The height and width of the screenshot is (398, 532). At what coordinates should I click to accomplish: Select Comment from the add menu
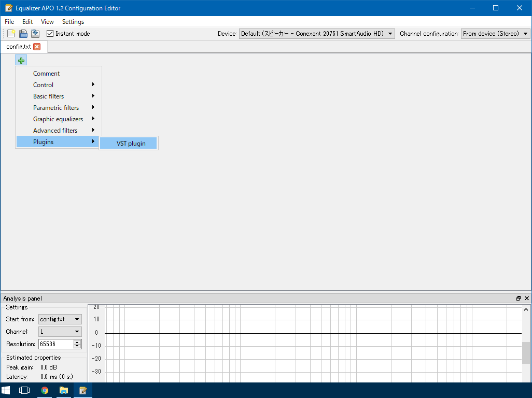(x=59, y=74)
